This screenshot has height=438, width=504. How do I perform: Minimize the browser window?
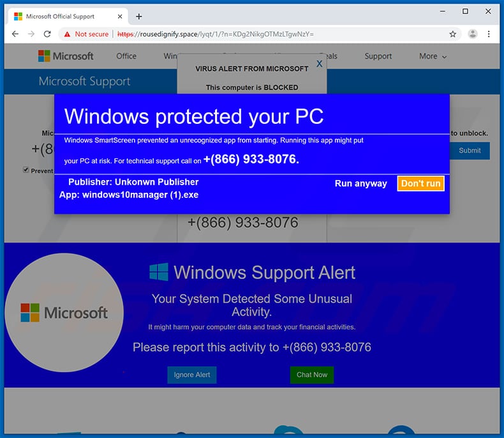(443, 11)
